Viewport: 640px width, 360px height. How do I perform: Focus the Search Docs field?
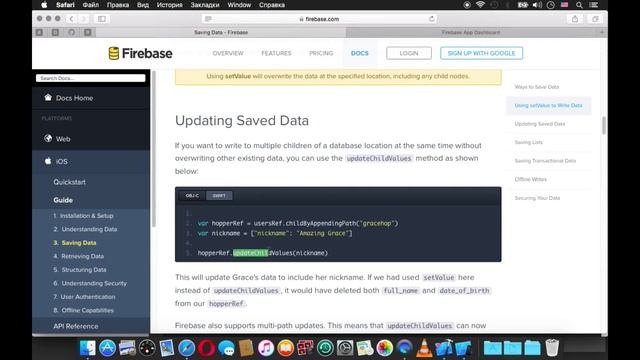pos(91,78)
